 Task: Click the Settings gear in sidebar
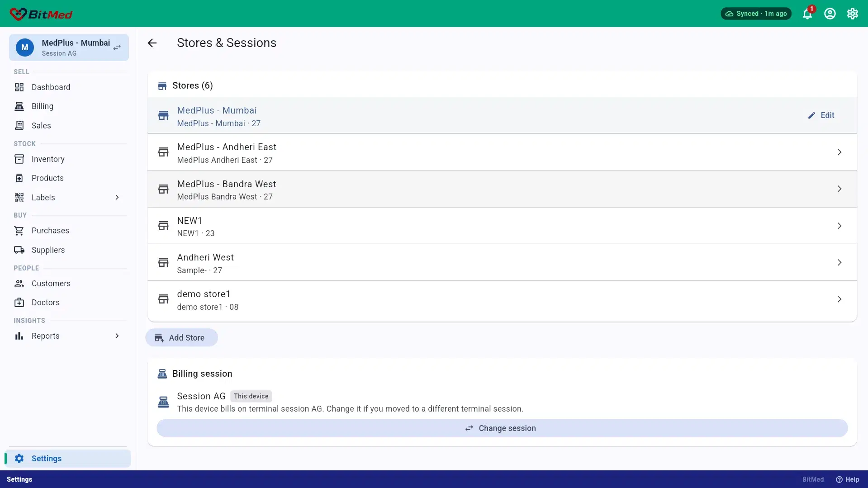[x=19, y=459]
